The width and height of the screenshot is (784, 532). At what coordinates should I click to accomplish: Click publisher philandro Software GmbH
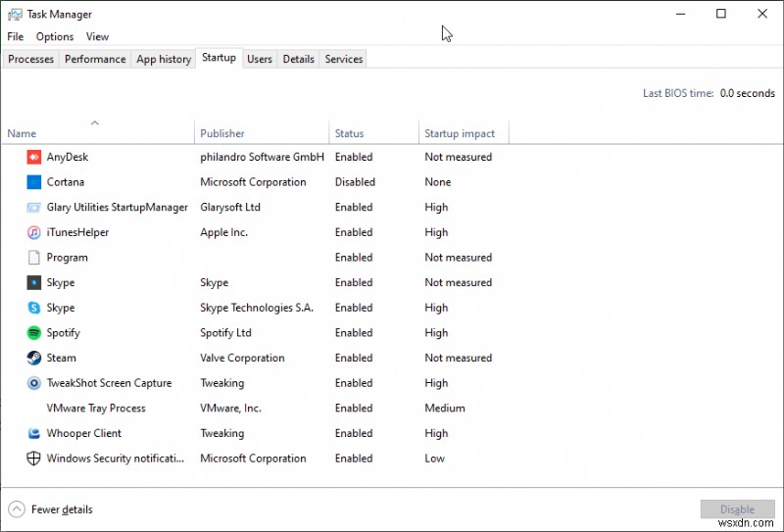click(262, 157)
